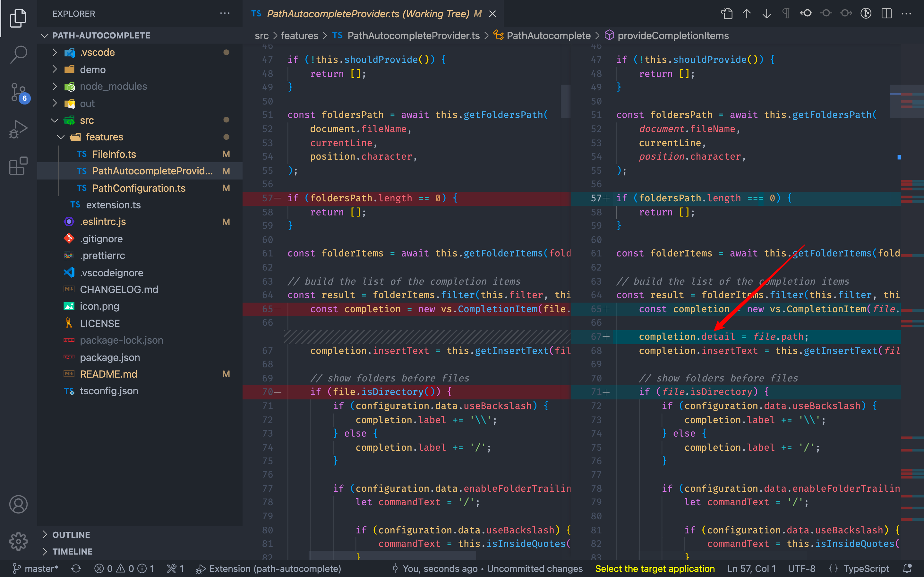Open the Search view in activity bar
The height and width of the screenshot is (577, 924).
click(x=18, y=54)
